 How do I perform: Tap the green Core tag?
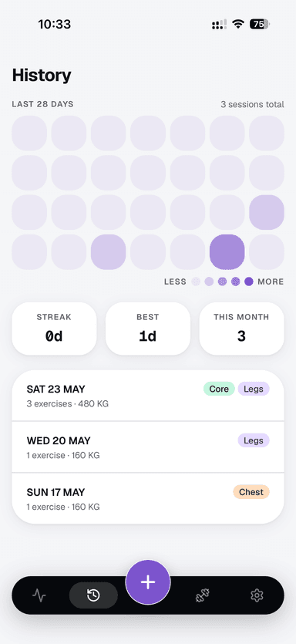click(x=219, y=389)
